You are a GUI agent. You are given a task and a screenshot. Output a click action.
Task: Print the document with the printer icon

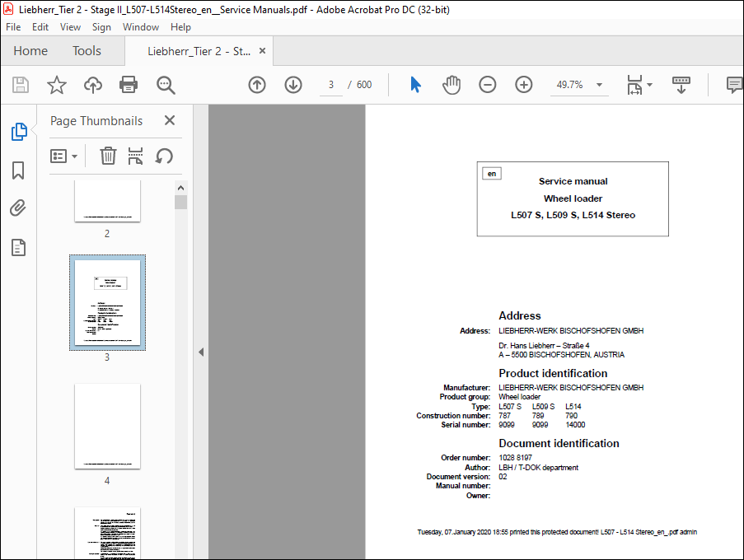click(x=129, y=85)
